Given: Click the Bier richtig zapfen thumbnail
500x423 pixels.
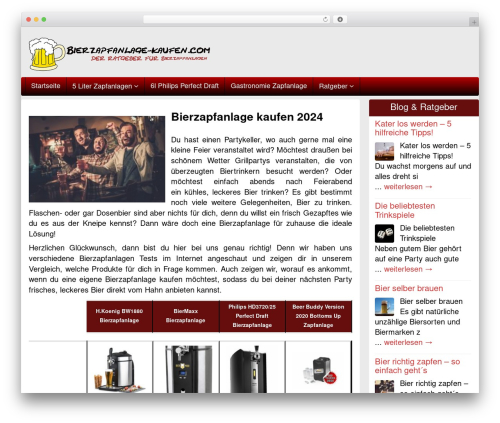Looking at the screenshot, I should point(384,387).
